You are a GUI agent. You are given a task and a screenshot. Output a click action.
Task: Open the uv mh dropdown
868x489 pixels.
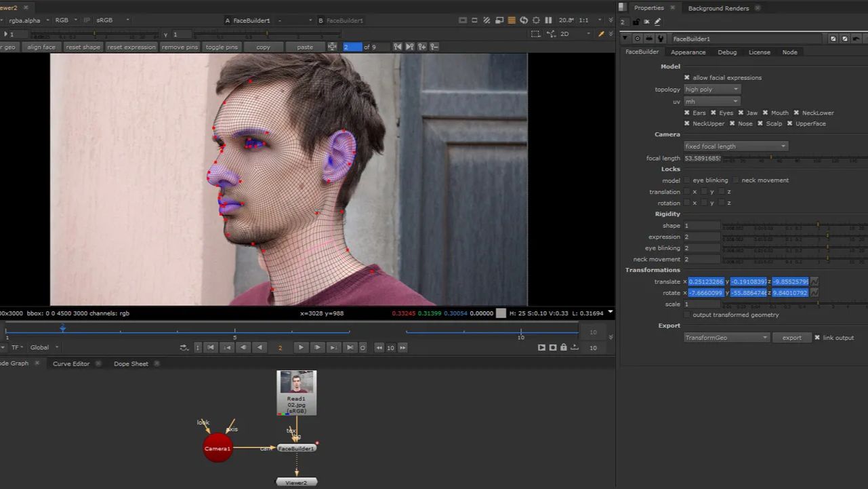[x=711, y=102]
